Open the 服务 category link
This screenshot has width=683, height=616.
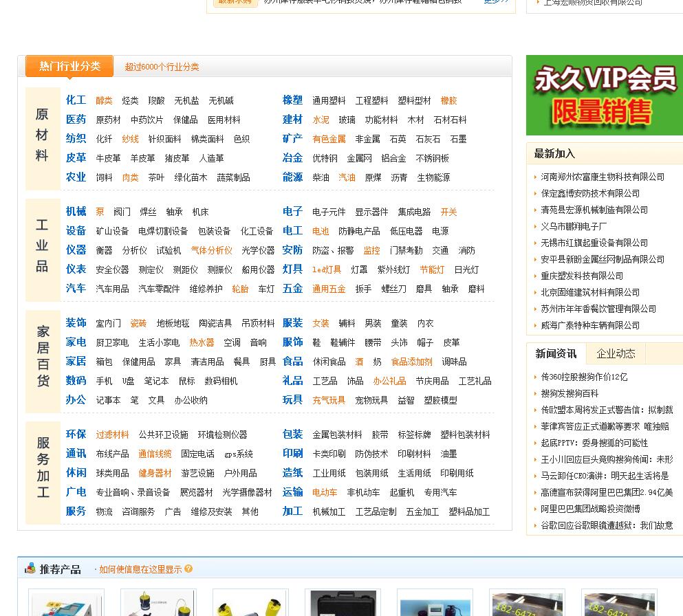coord(76,511)
